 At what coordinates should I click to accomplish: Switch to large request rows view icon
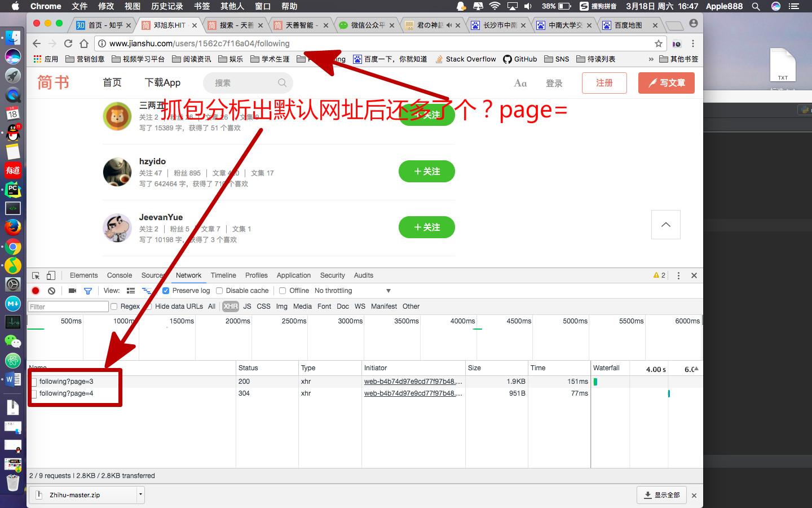tap(131, 291)
